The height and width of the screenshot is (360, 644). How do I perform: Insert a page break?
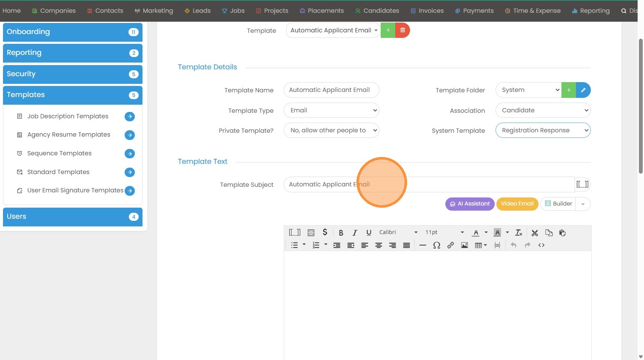pyautogui.click(x=497, y=245)
